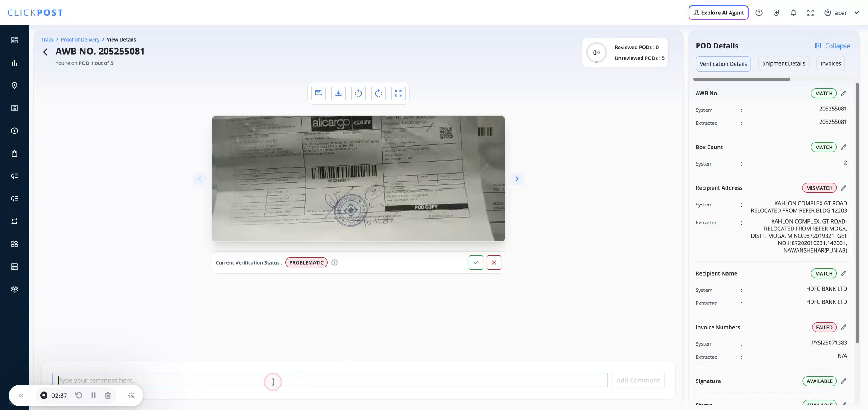The width and height of the screenshot is (868, 410).
Task: Pause the screen recording
Action: (x=94, y=395)
